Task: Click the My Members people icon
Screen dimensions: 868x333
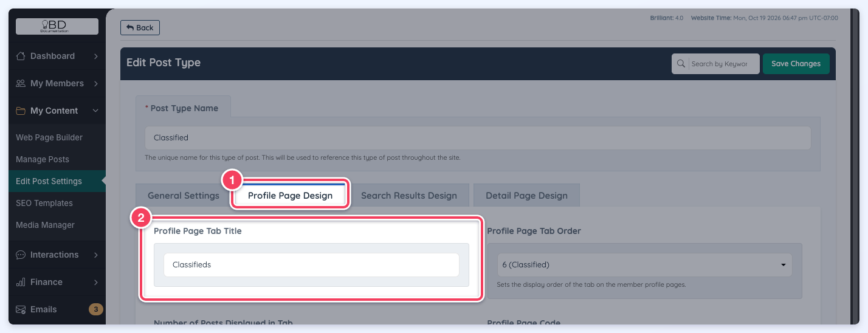Action: coord(21,83)
